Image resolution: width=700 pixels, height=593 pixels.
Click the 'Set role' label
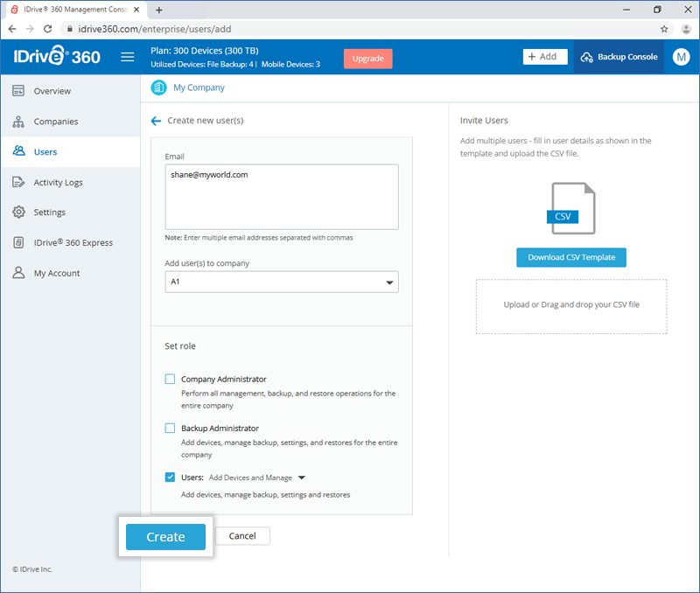180,346
